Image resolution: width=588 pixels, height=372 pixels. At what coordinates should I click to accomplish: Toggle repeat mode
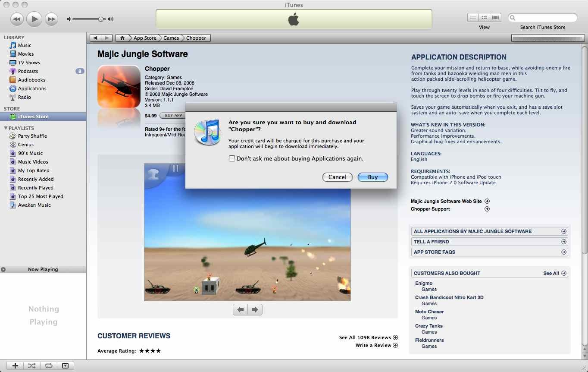pyautogui.click(x=48, y=366)
